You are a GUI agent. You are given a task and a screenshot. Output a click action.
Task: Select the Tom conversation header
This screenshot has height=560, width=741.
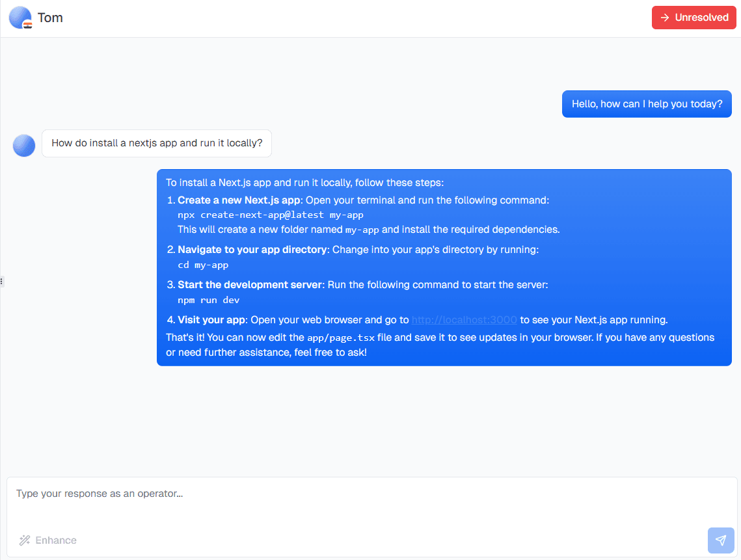50,18
